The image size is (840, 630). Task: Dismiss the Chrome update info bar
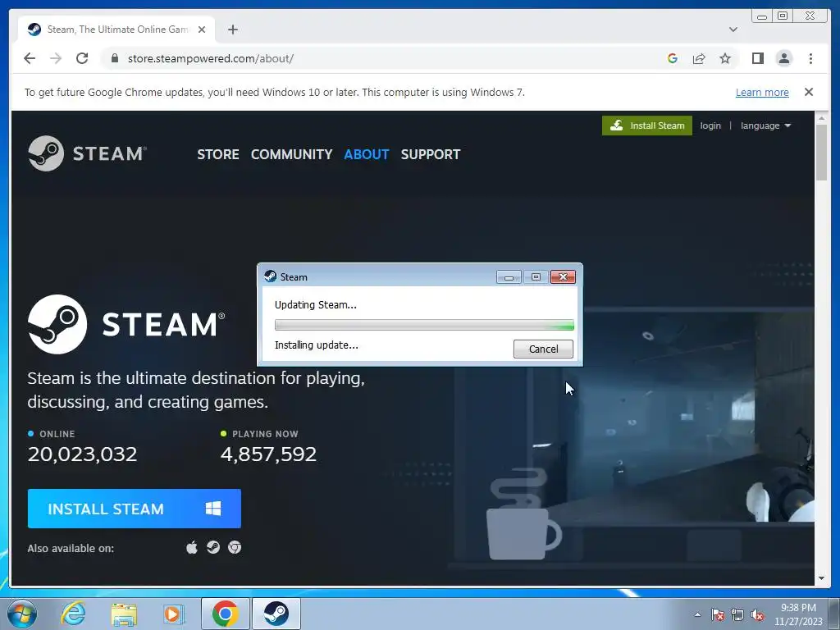[809, 92]
